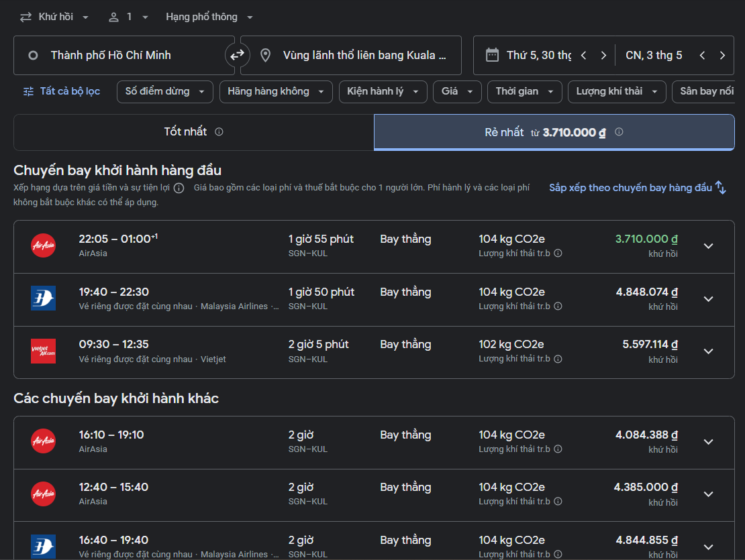Expand the 09:30 Vietjet flight details
This screenshot has height=560, width=745.
[708, 351]
